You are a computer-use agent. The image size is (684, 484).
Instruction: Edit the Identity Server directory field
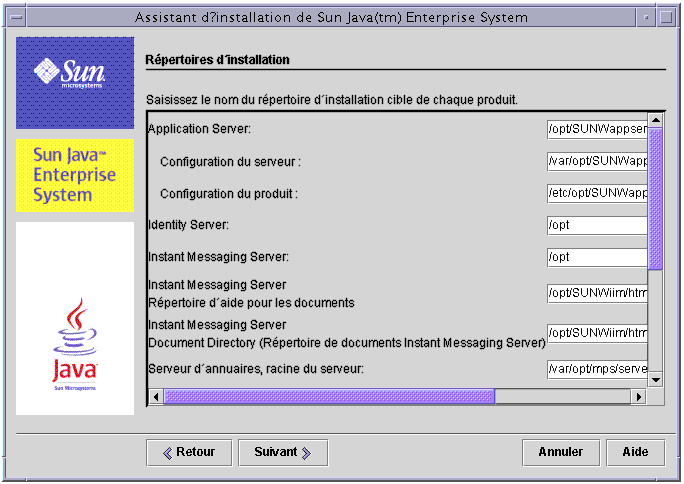coord(597,225)
